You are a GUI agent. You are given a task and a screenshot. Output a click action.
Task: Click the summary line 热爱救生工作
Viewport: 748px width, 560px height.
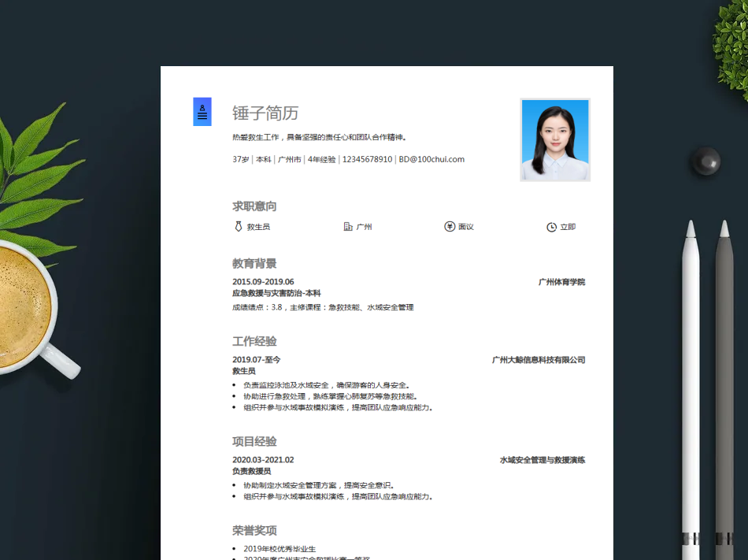click(x=320, y=137)
